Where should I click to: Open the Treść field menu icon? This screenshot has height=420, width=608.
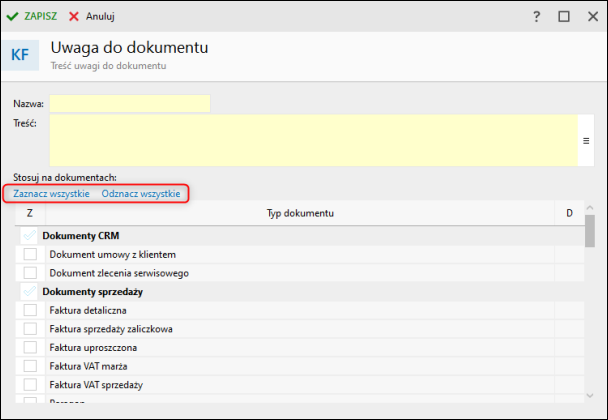pos(586,141)
